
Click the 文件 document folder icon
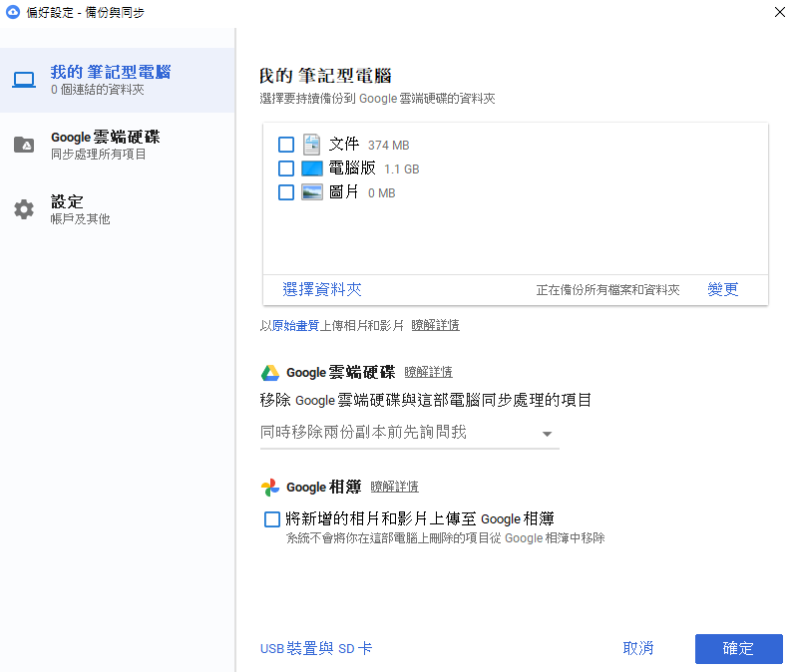[x=311, y=145]
